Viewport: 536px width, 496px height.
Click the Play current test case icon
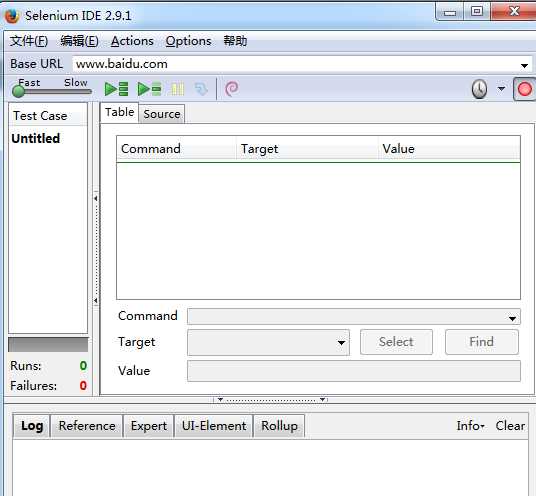pyautogui.click(x=149, y=89)
